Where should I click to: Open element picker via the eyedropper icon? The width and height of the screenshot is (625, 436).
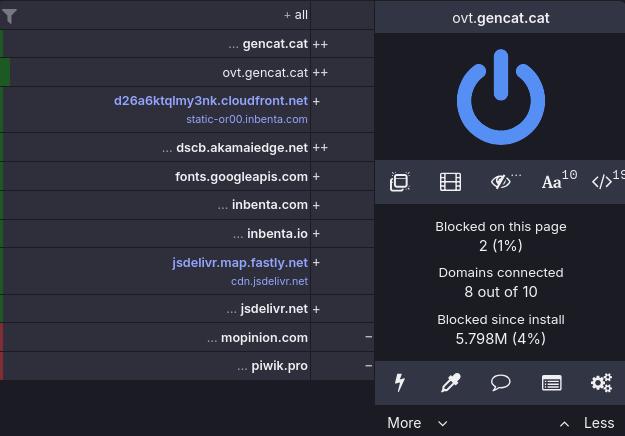(x=450, y=383)
